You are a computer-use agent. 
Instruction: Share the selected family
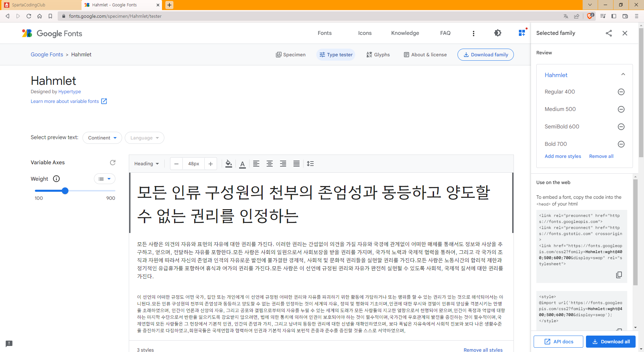point(609,33)
